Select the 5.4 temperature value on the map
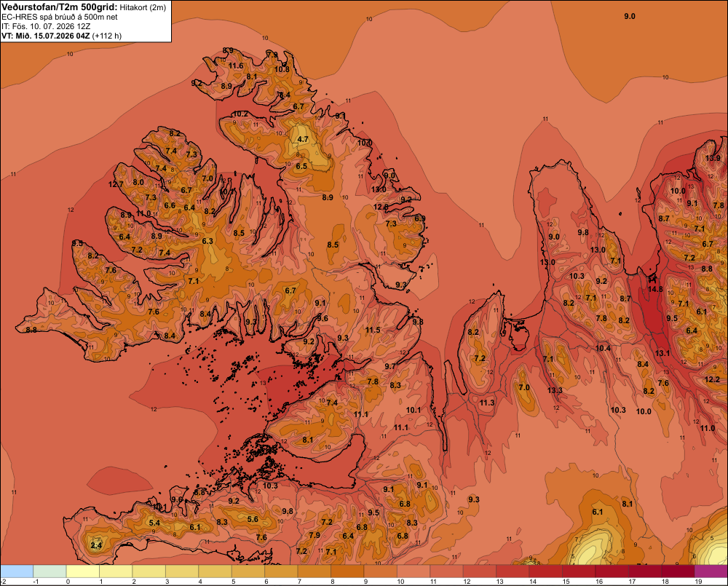The width and height of the screenshot is (728, 586). click(154, 523)
